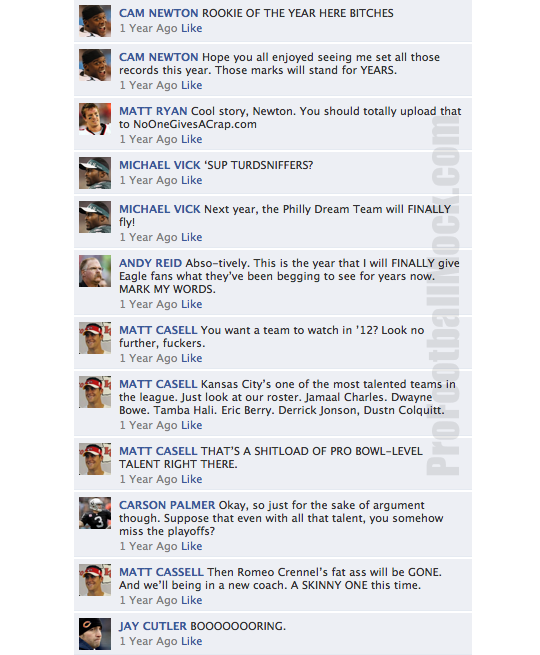
Task: Open Andy Reid's profile photo
Action: [x=95, y=271]
